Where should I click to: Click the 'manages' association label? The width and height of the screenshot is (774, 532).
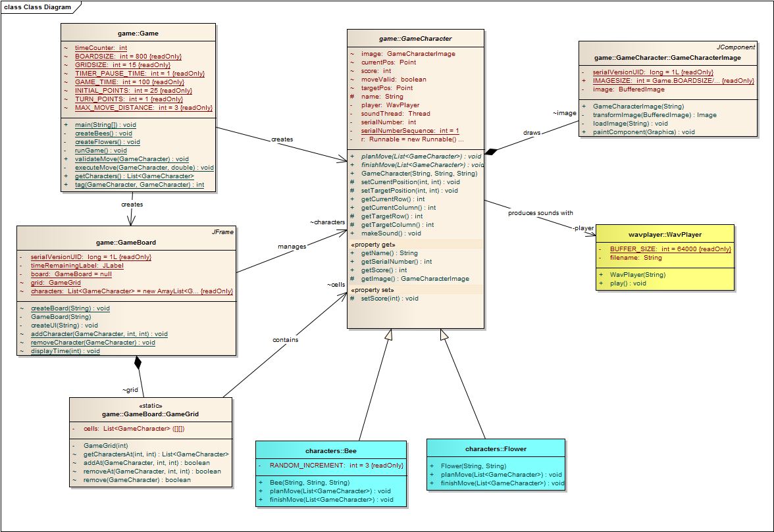point(292,247)
